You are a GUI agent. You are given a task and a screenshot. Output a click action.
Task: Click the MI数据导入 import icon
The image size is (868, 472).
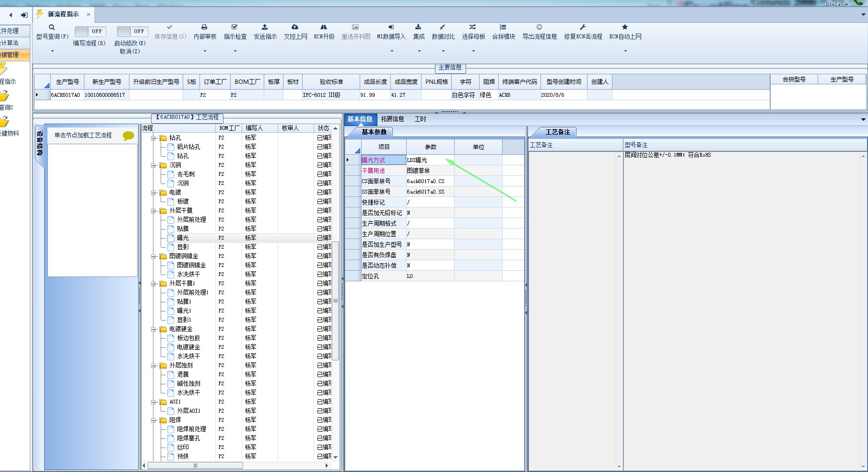point(391,27)
